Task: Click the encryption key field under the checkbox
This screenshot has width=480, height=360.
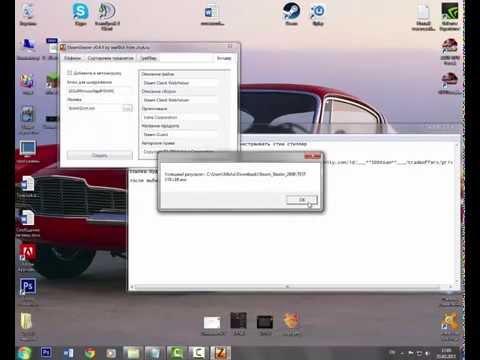Action: [x=99, y=91]
